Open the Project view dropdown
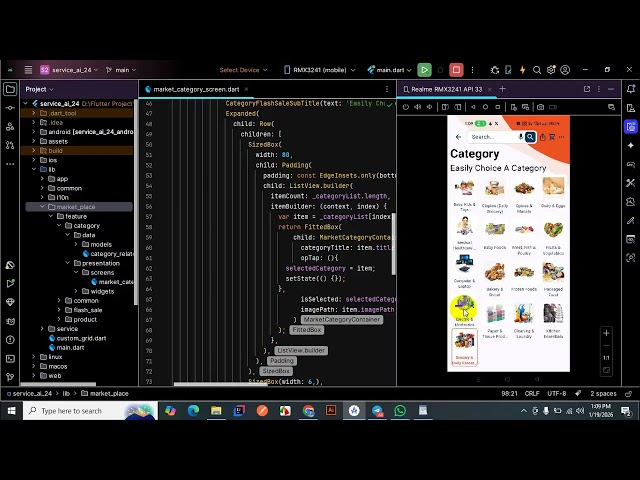The width and height of the screenshot is (640, 480). (x=39, y=89)
